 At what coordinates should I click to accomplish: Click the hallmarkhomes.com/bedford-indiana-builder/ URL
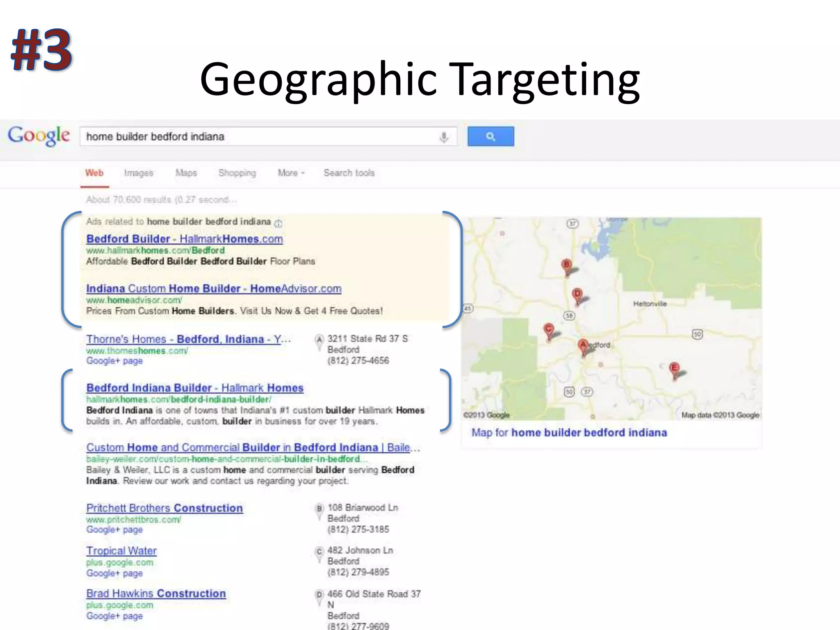point(179,399)
